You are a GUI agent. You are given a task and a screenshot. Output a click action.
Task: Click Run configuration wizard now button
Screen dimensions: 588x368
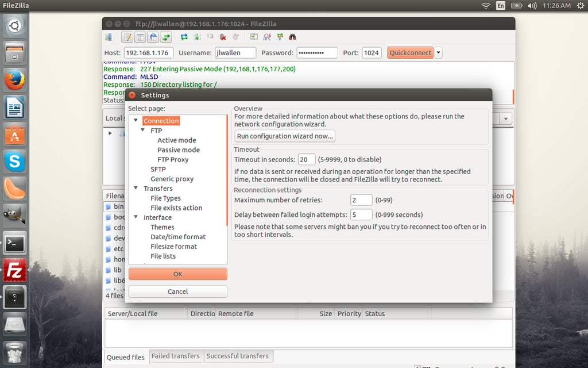[285, 136]
